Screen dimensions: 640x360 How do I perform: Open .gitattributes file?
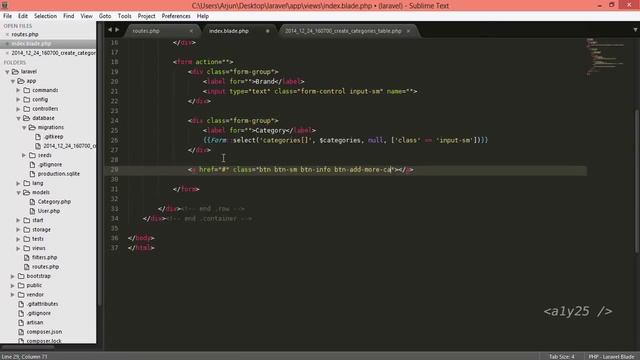(42, 304)
